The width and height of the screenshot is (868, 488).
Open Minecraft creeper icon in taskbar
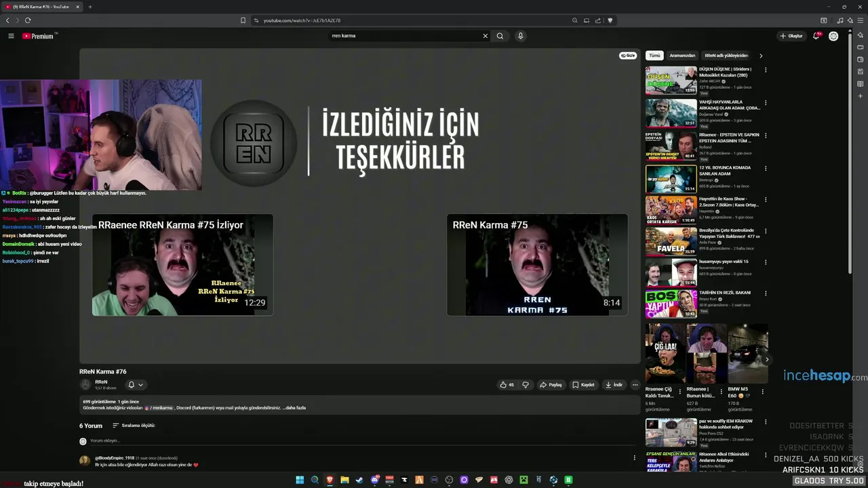pyautogui.click(x=524, y=480)
